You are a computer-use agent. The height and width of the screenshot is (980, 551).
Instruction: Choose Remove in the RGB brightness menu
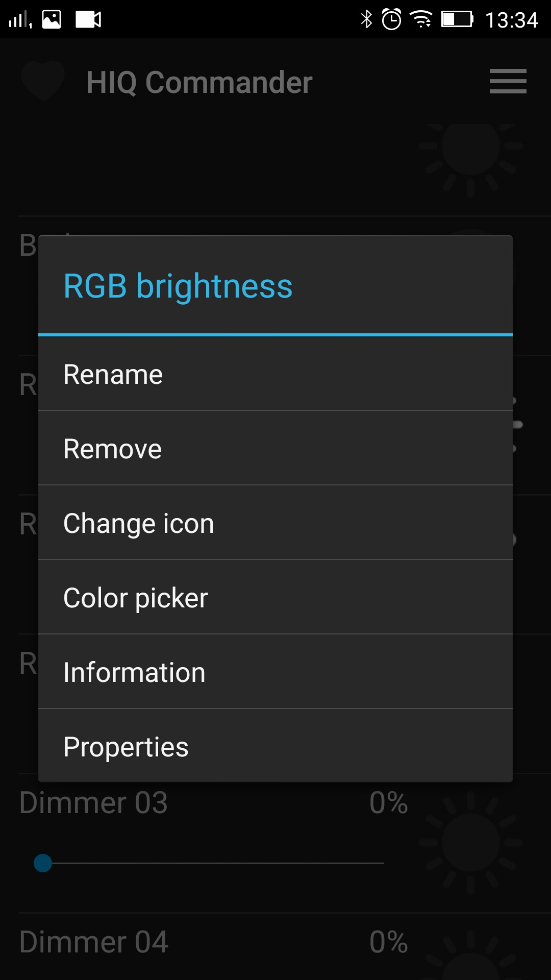[x=275, y=449]
